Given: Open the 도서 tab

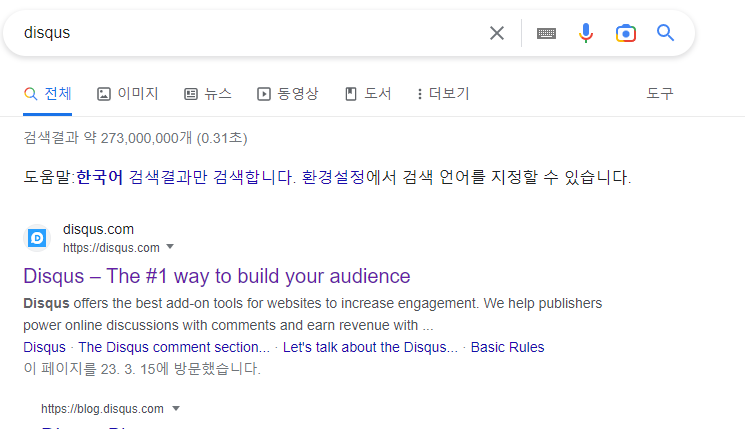Looking at the screenshot, I should [368, 94].
